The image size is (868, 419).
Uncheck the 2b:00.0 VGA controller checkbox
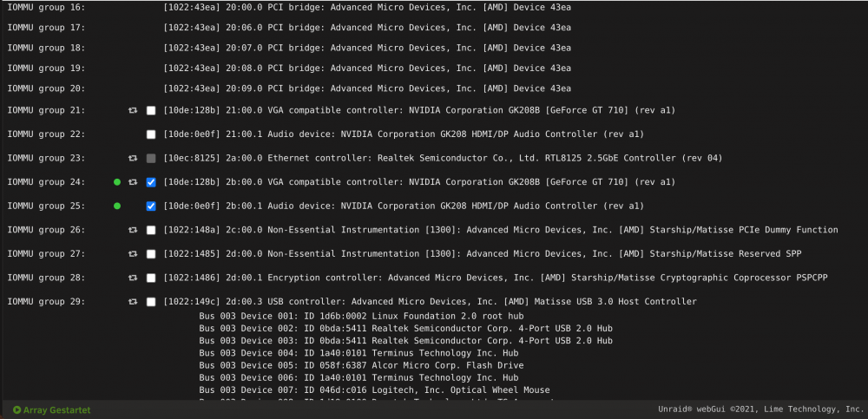pyautogui.click(x=150, y=182)
